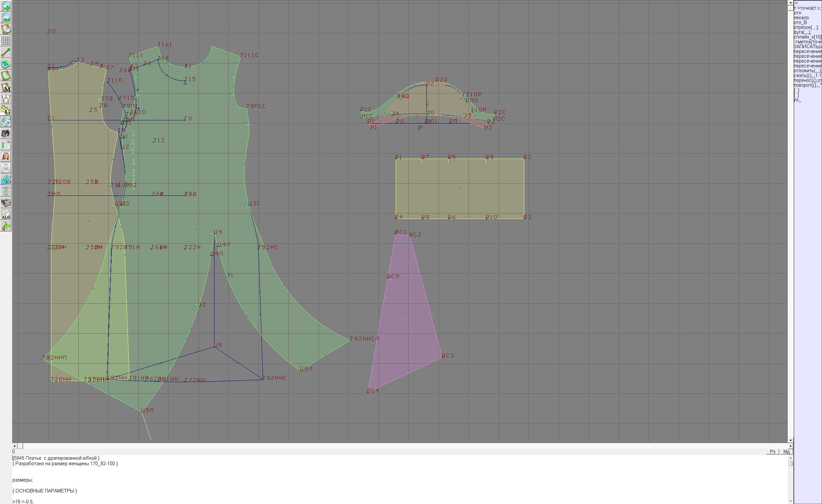Open the 3D view icon

[6, 180]
